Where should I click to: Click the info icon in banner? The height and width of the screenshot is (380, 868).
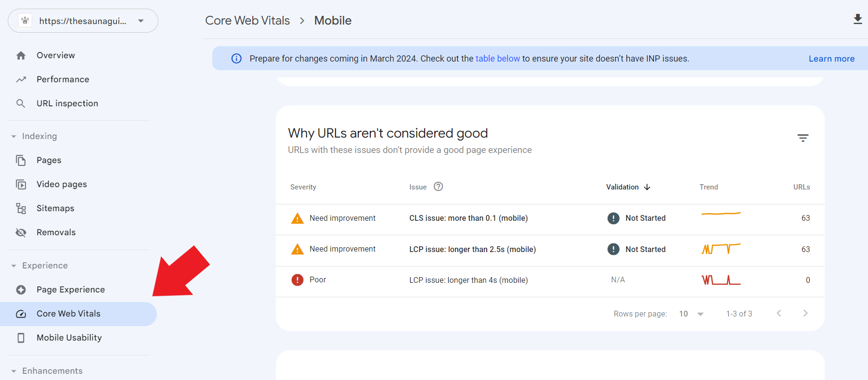click(x=236, y=59)
